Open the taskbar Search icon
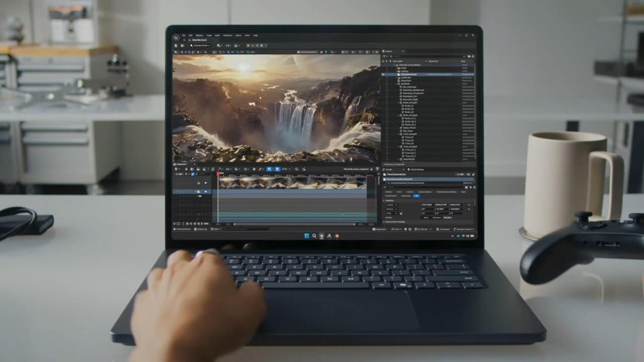 click(314, 236)
